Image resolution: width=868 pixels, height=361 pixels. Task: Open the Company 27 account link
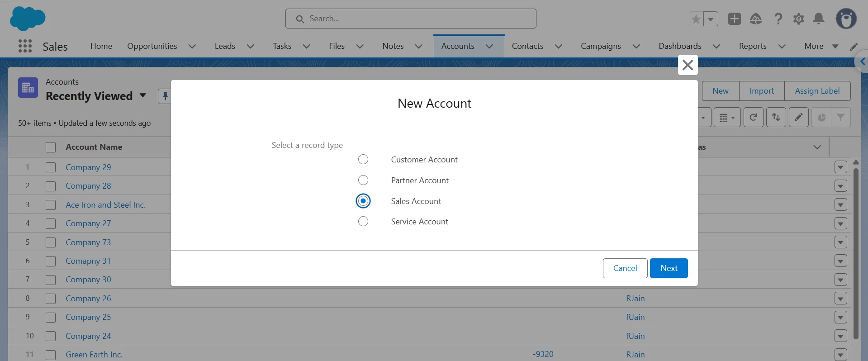(88, 223)
